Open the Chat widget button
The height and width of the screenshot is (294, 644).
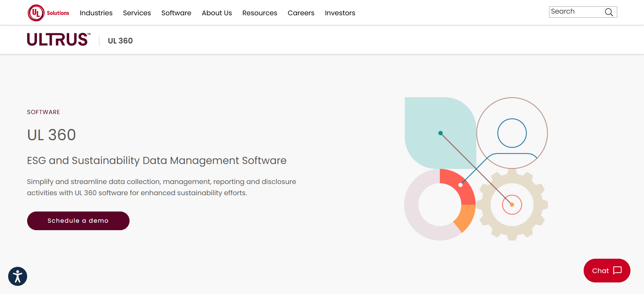coord(607,271)
